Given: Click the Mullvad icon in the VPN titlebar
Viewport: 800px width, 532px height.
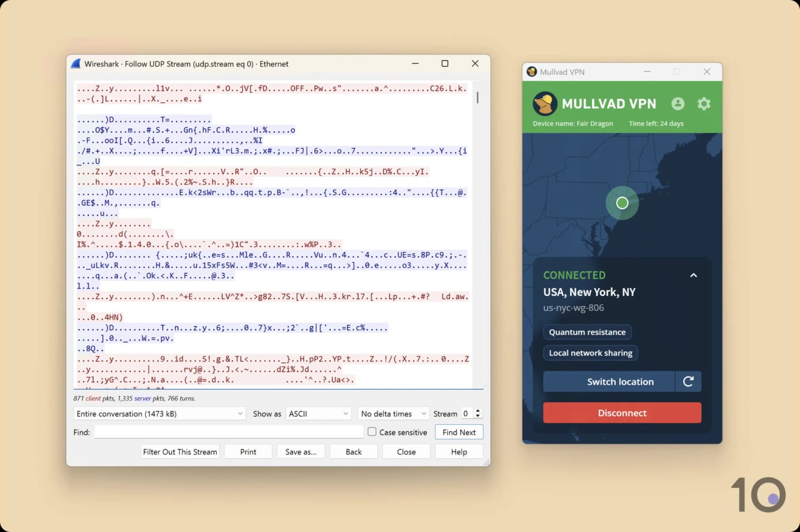Looking at the screenshot, I should [x=531, y=71].
